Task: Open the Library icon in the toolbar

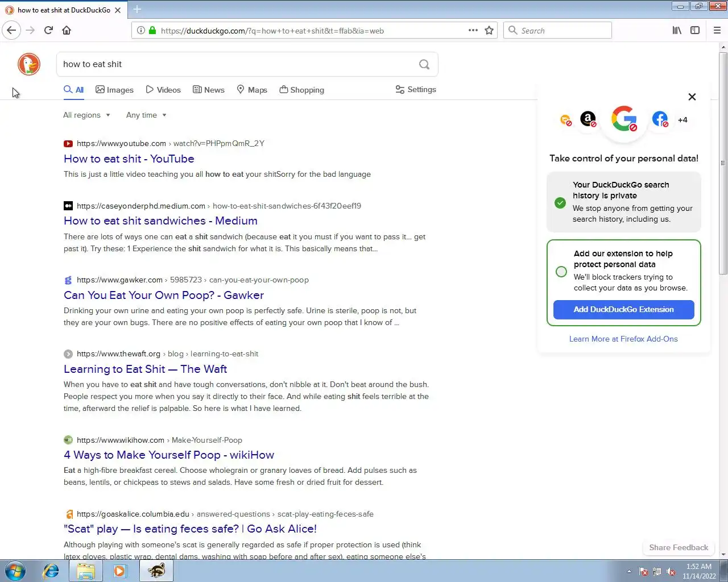Action: pos(677,30)
